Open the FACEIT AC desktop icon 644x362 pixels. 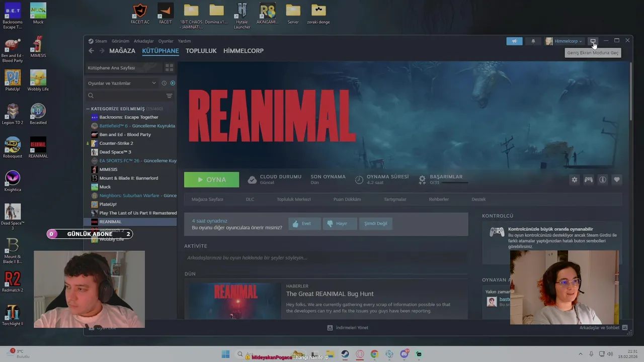pos(140,14)
